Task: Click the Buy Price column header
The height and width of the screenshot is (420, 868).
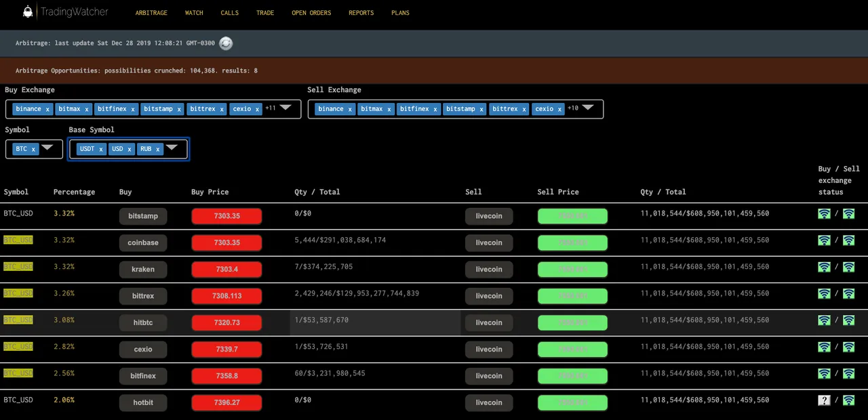Action: tap(210, 192)
